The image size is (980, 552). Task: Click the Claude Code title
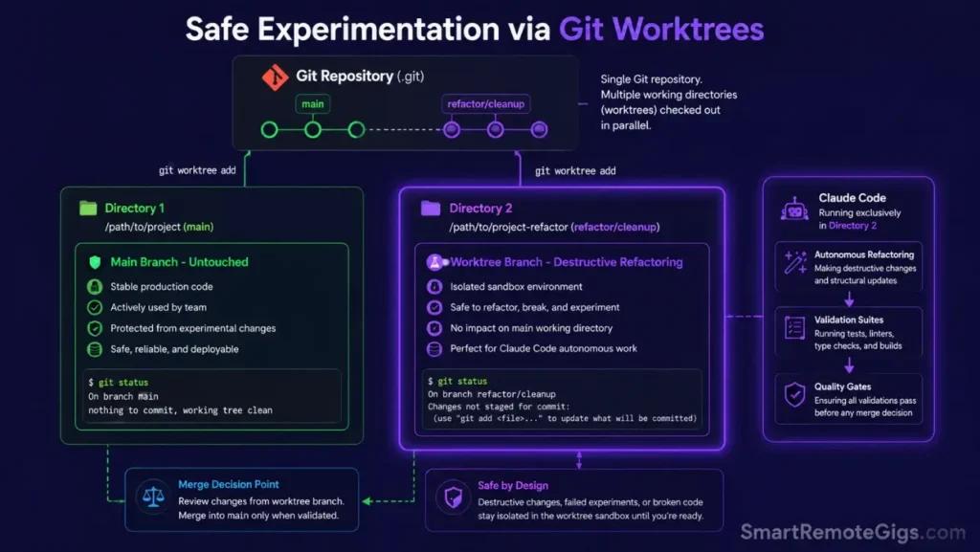click(852, 198)
